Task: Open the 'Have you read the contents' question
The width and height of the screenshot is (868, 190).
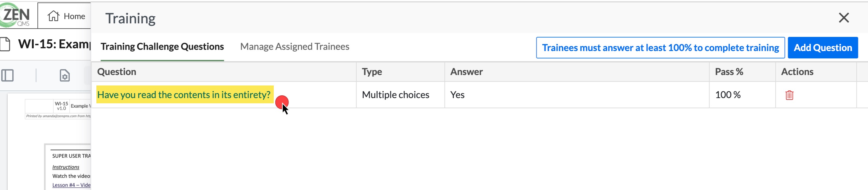Action: [x=184, y=95]
